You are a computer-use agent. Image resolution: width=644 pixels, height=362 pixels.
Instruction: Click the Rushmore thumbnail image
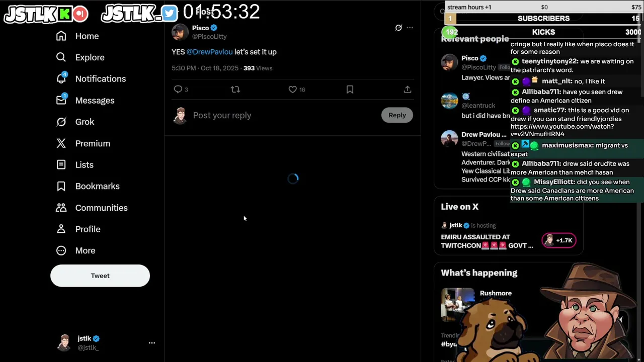click(x=457, y=304)
